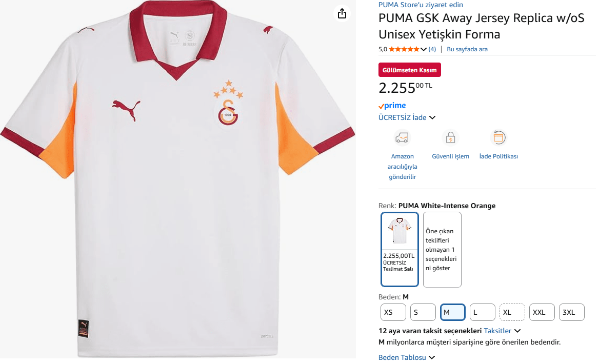Select size L

click(482, 312)
